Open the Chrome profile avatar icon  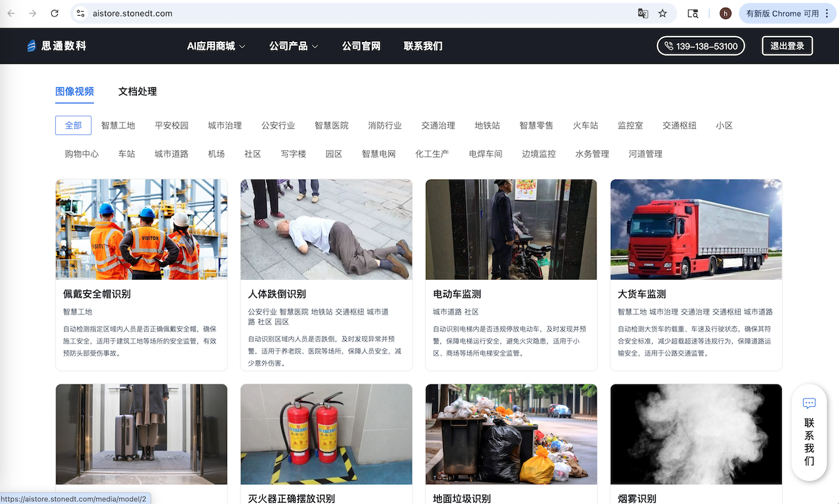[725, 13]
